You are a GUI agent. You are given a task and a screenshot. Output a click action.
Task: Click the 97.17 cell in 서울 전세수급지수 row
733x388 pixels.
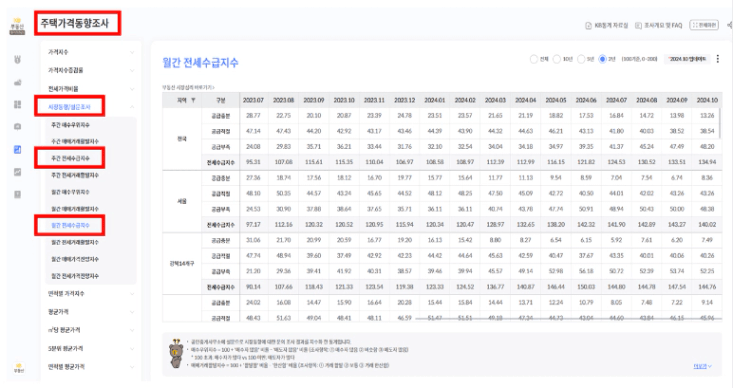pos(253,224)
